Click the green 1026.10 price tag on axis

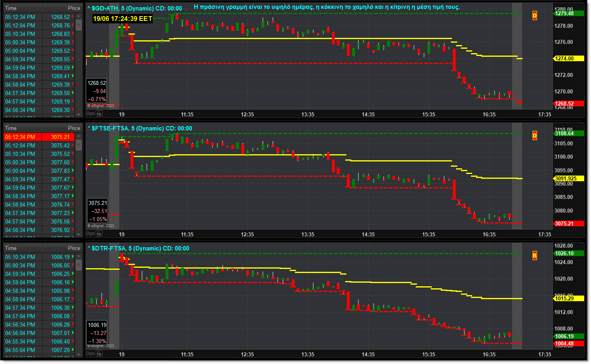569,253
